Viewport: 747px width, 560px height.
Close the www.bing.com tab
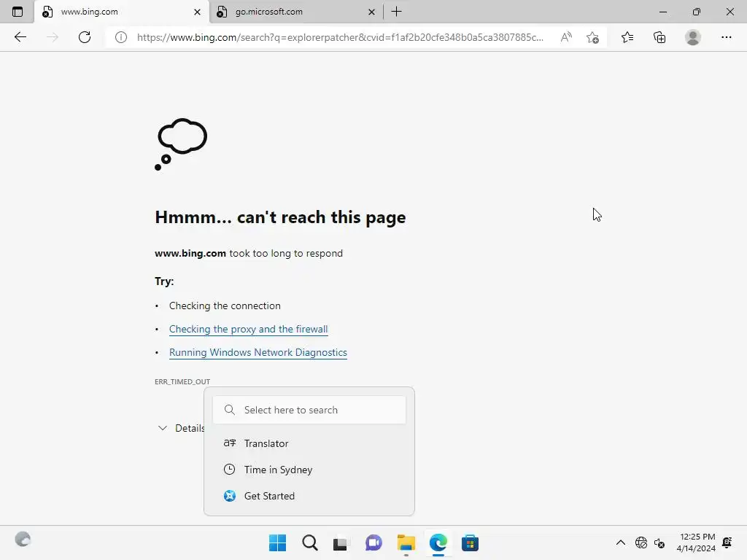[x=197, y=12]
